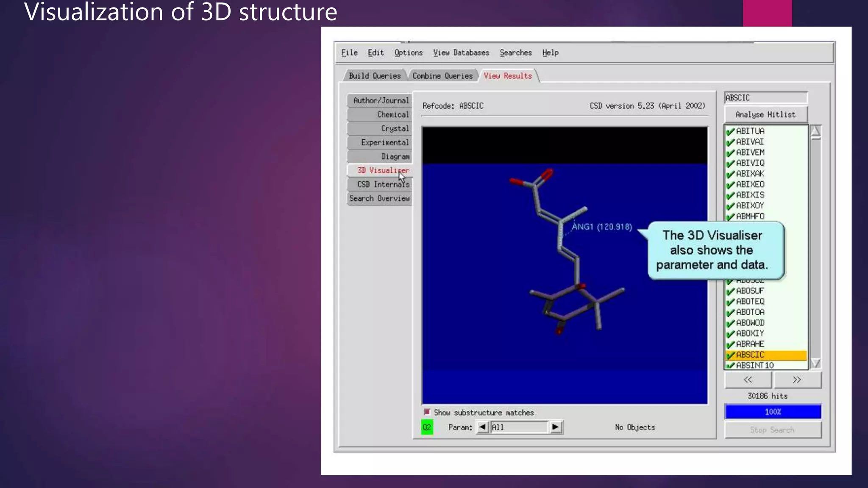
Task: Go to previous hit with << button
Action: pyautogui.click(x=748, y=380)
